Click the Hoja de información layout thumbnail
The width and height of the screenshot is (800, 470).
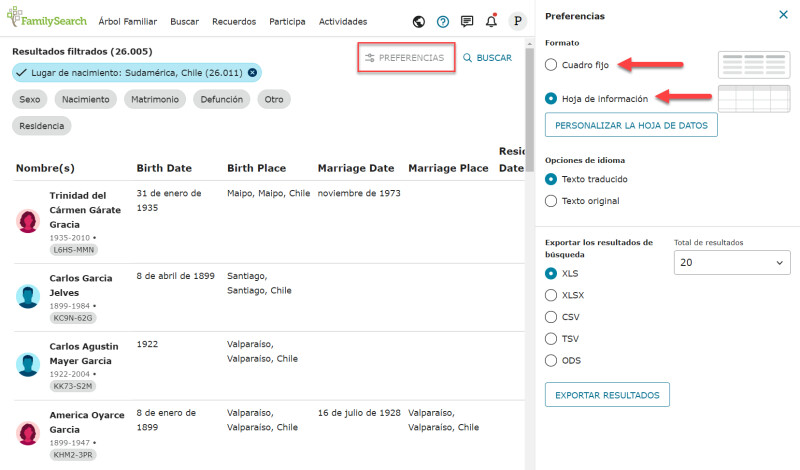(754, 98)
